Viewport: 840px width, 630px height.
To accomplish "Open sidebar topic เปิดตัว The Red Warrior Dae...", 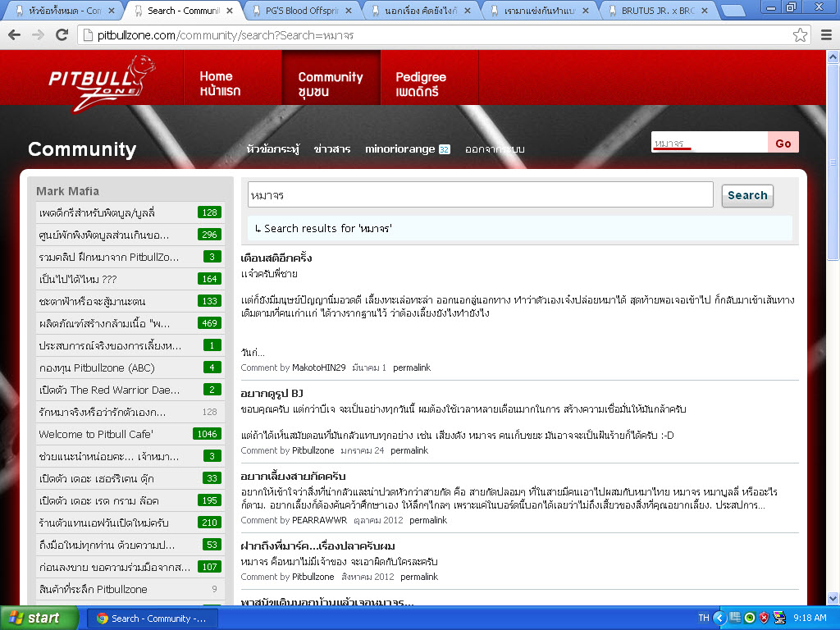I will (109, 390).
